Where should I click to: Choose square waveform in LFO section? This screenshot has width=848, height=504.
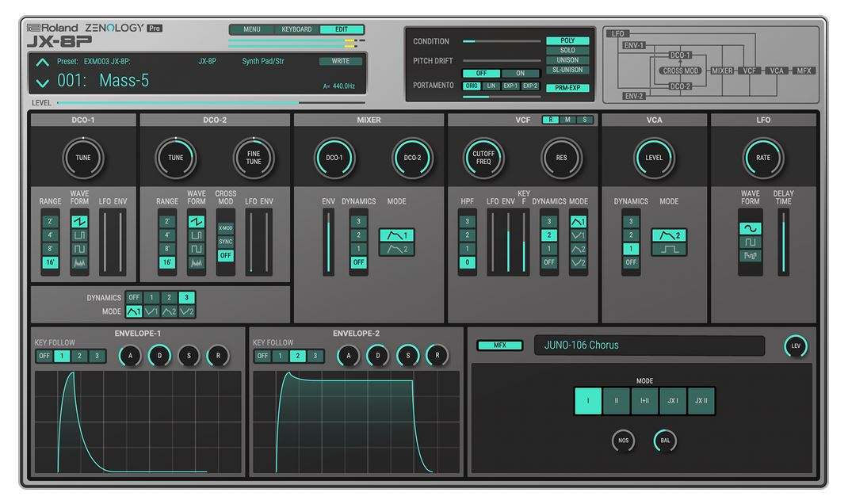[750, 242]
